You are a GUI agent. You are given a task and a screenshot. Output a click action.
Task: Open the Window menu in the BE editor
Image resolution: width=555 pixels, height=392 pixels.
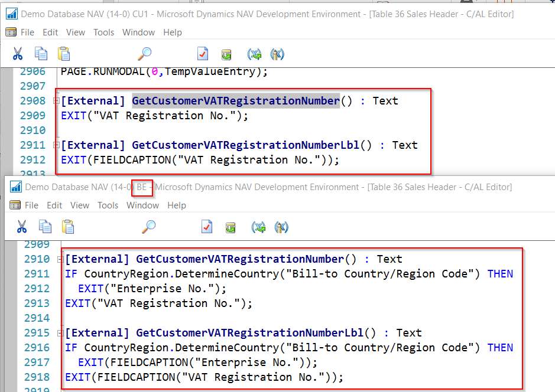click(x=142, y=205)
